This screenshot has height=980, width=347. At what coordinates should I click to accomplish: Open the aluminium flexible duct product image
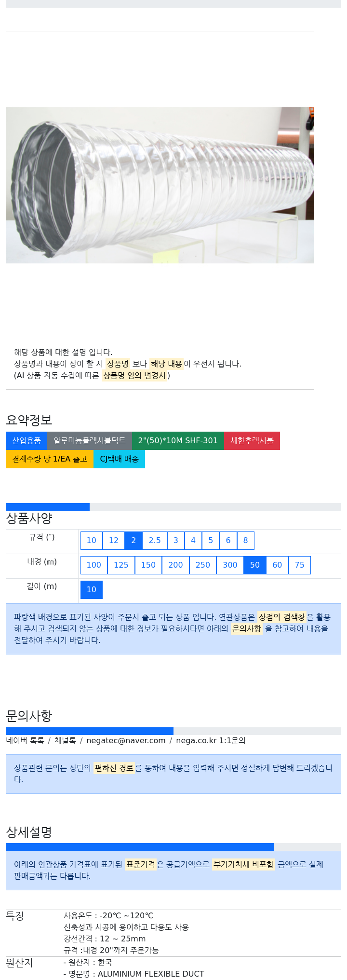(160, 185)
